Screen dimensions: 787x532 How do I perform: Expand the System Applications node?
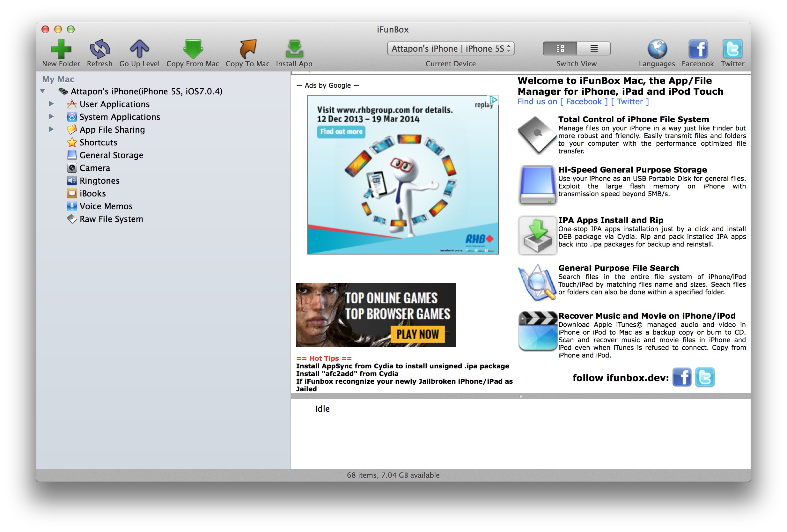click(51, 116)
